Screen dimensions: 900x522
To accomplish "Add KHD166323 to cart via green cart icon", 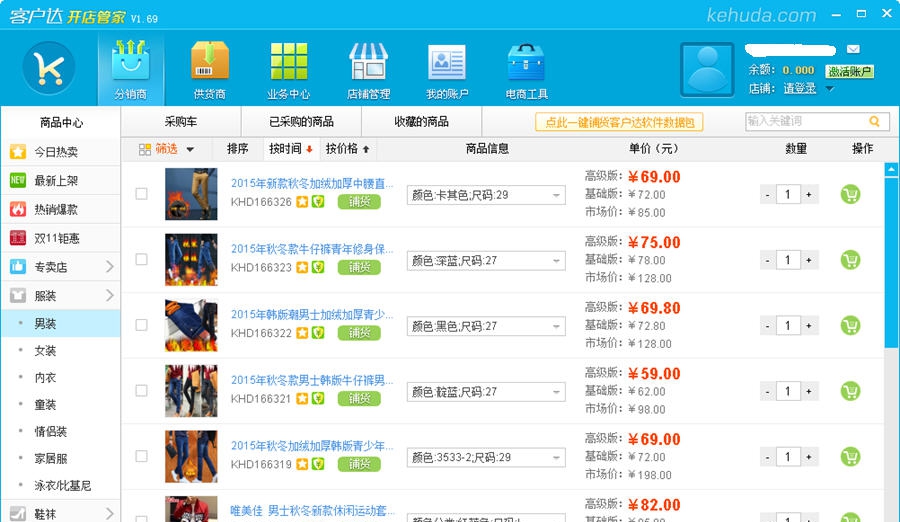I will point(850,260).
